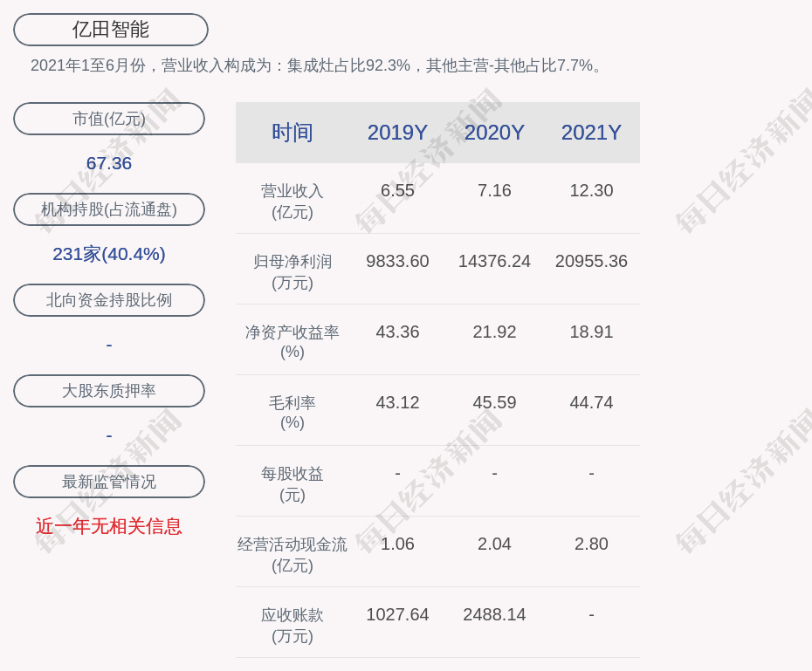Click the 最新监管情况 label
The height and width of the screenshot is (671, 812).
click(x=109, y=482)
